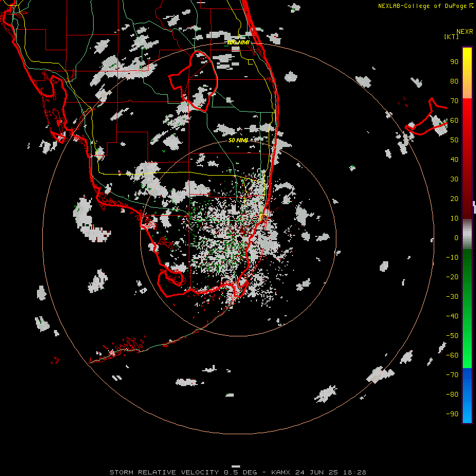Click the 100 NMI range ring label
The width and height of the screenshot is (476, 476).
pos(239,42)
